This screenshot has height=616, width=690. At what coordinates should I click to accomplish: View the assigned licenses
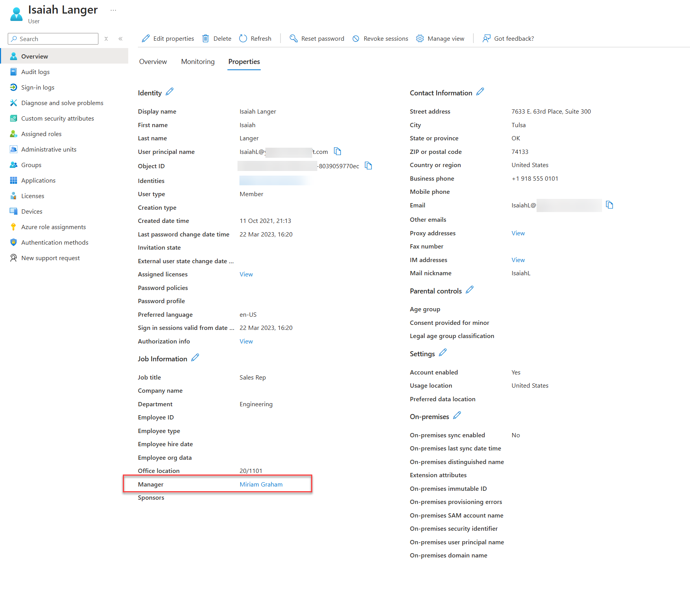pyautogui.click(x=246, y=274)
